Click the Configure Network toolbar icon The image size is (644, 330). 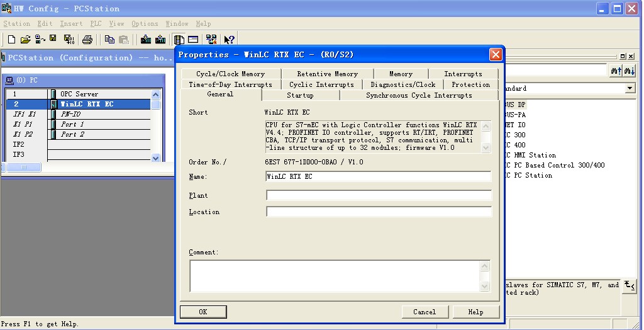click(211, 40)
